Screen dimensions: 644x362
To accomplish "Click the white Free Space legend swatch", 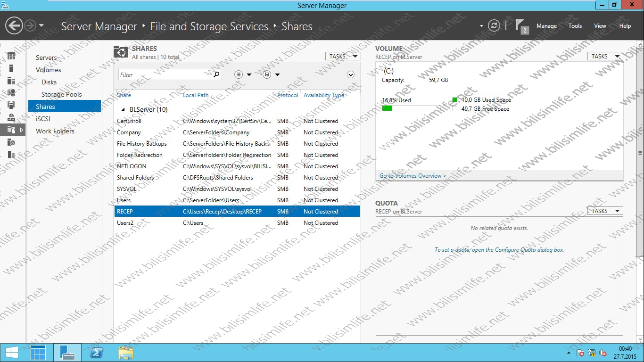I will 454,109.
